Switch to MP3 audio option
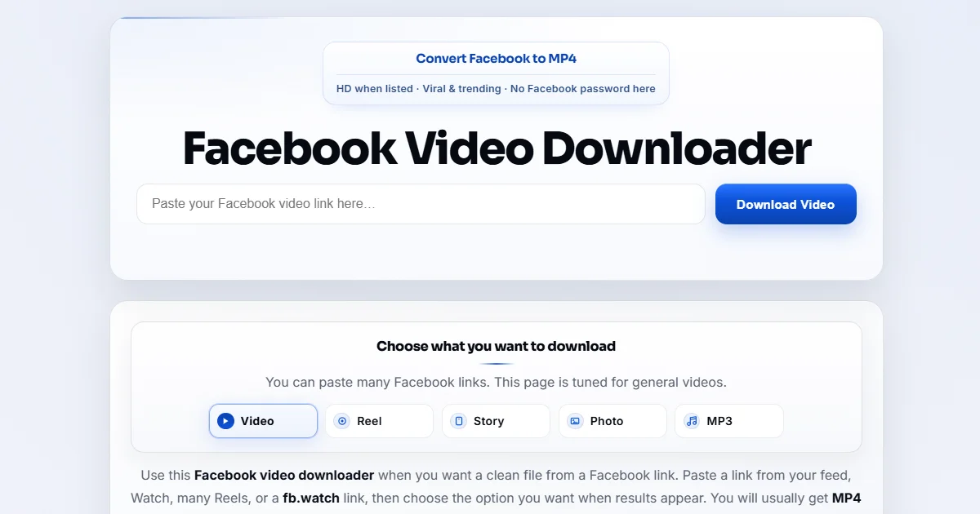The height and width of the screenshot is (514, 980). point(729,421)
